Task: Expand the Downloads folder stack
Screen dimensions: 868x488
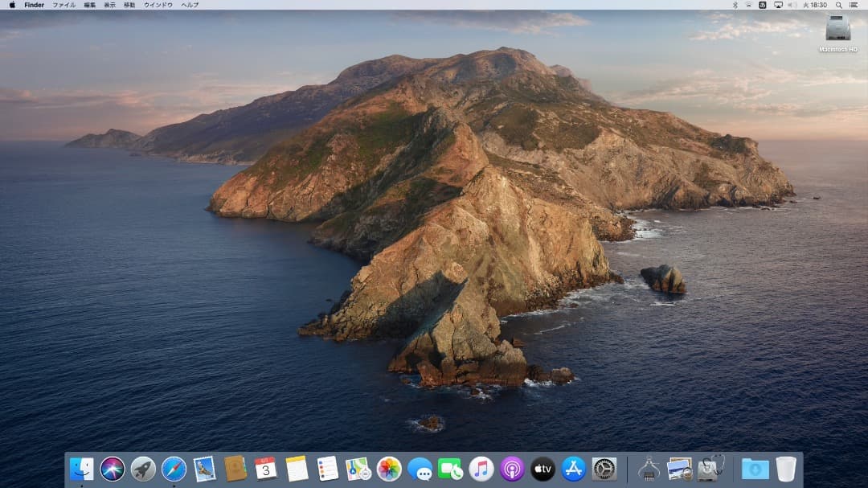Action: [755, 469]
